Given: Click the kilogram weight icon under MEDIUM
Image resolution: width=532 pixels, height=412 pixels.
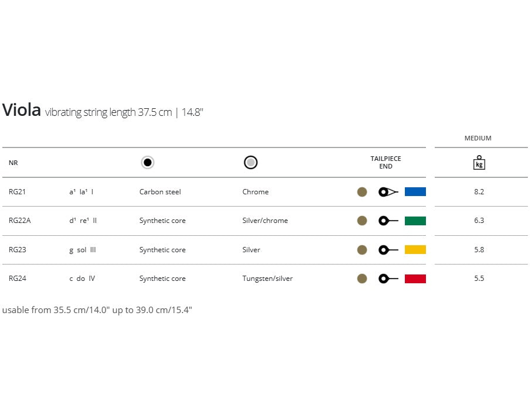Looking at the screenshot, I should [479, 163].
